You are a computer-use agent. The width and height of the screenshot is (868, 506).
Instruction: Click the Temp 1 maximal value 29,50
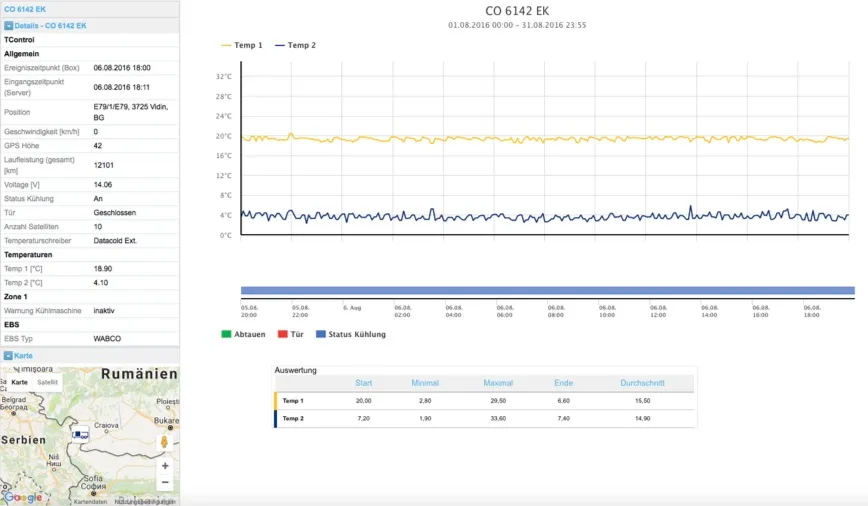pos(498,401)
